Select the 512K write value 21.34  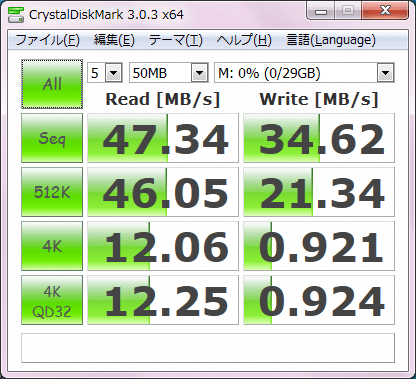[319, 192]
